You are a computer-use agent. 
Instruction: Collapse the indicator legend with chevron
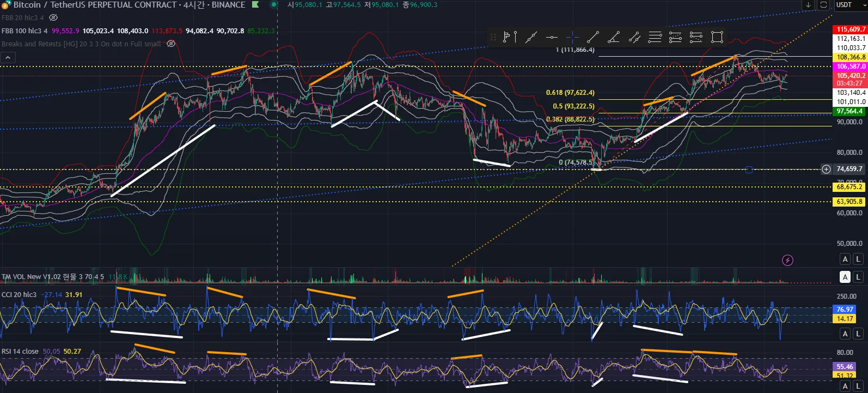coord(8,57)
